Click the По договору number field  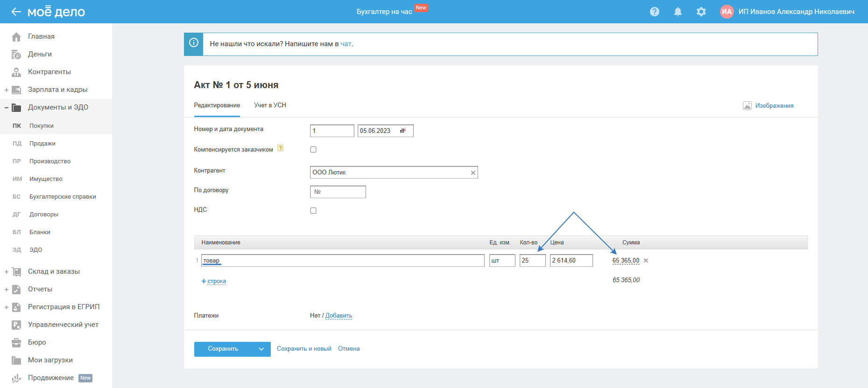pos(338,192)
